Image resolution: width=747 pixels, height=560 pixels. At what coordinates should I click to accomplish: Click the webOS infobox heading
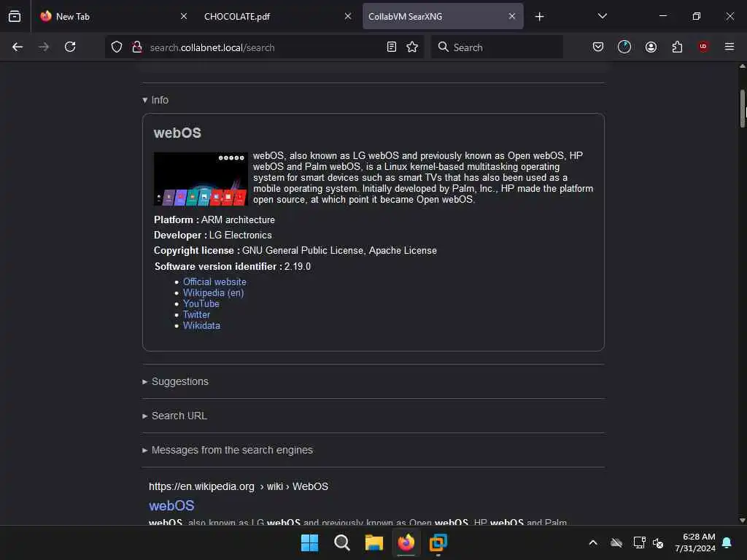pos(177,133)
